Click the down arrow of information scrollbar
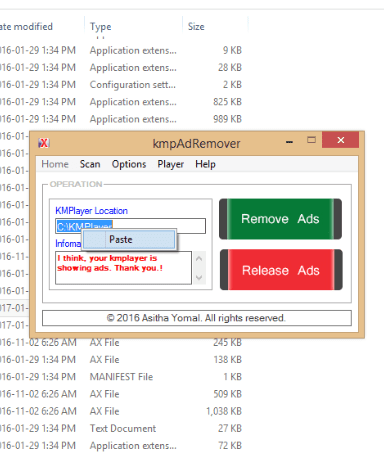This screenshot has height=464, width=384. (199, 277)
